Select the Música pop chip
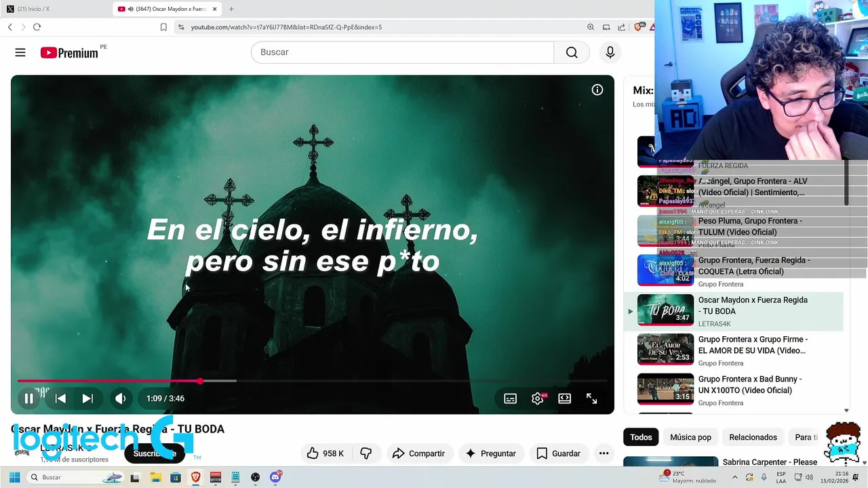The width and height of the screenshot is (868, 488). pos(690,437)
